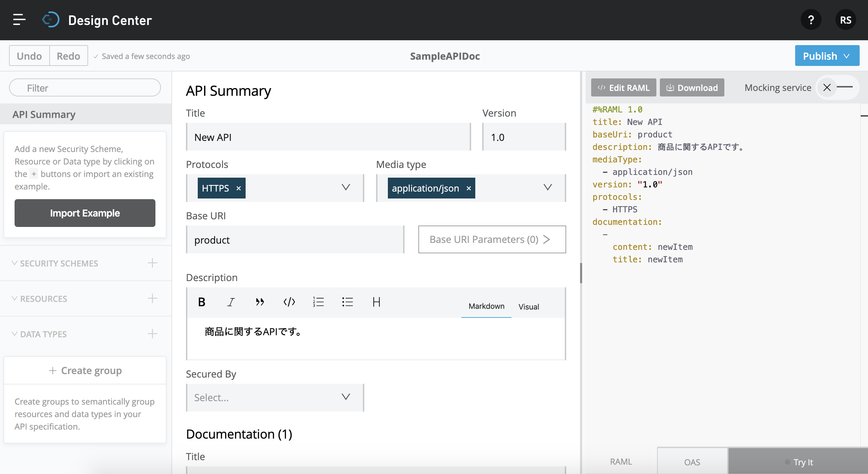Screen dimensions: 868x474
Task: Click the SampleAPIDoc project name
Action: (445, 56)
